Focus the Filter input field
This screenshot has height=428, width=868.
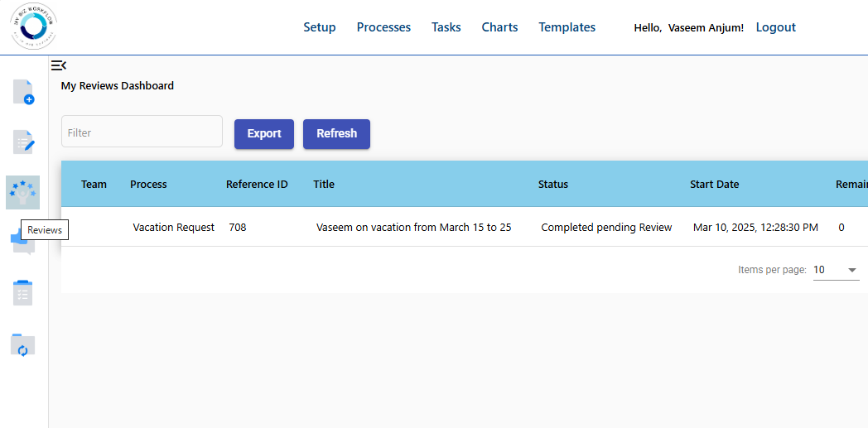tap(142, 132)
